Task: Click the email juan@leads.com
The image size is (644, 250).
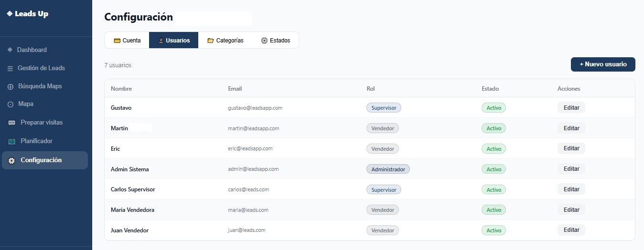Action: (247, 230)
